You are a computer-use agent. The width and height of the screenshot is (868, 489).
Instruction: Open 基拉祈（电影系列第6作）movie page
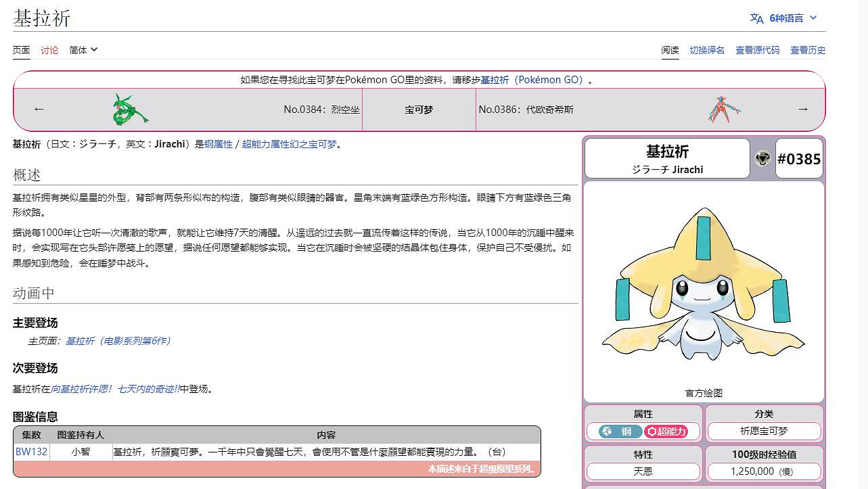pos(116,340)
